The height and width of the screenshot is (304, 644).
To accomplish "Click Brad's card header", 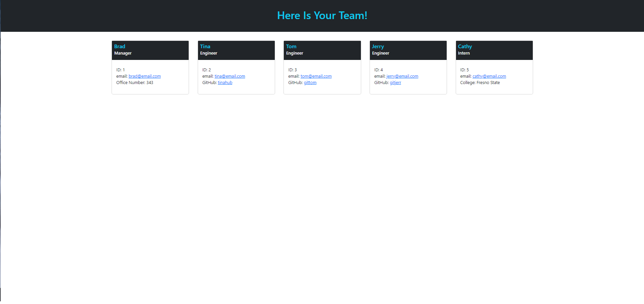I will tap(150, 50).
